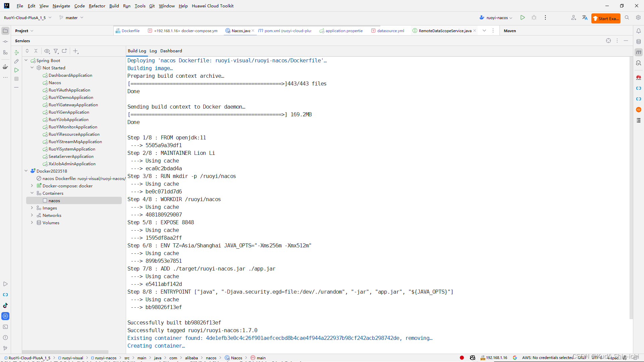The image size is (644, 362).
Task: Select the nacos container checkbox item
Action: (54, 201)
